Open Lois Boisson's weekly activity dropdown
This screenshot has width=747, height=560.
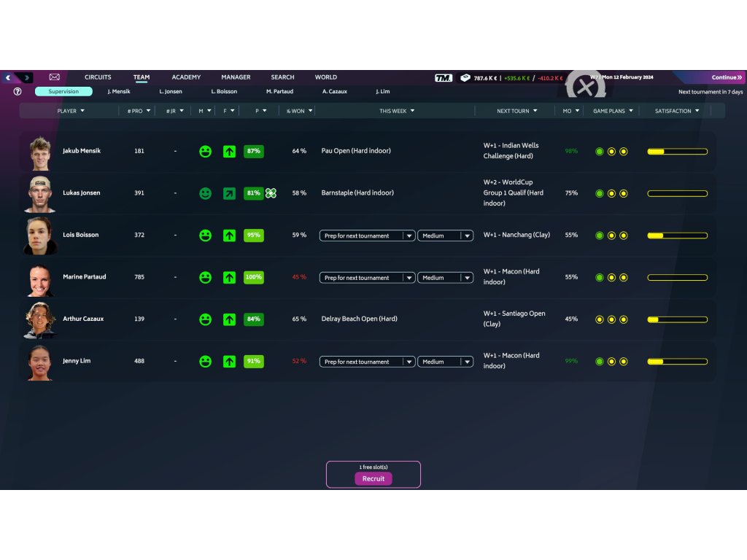(367, 236)
